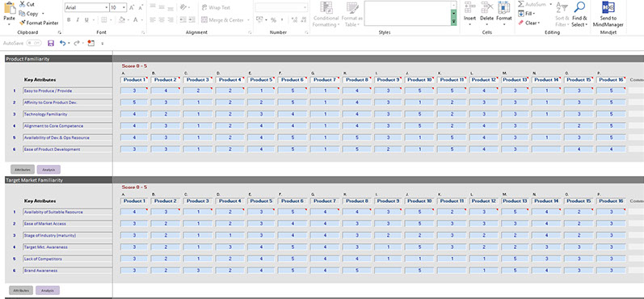
Task: Open the number format dropdown
Action: [305, 7]
